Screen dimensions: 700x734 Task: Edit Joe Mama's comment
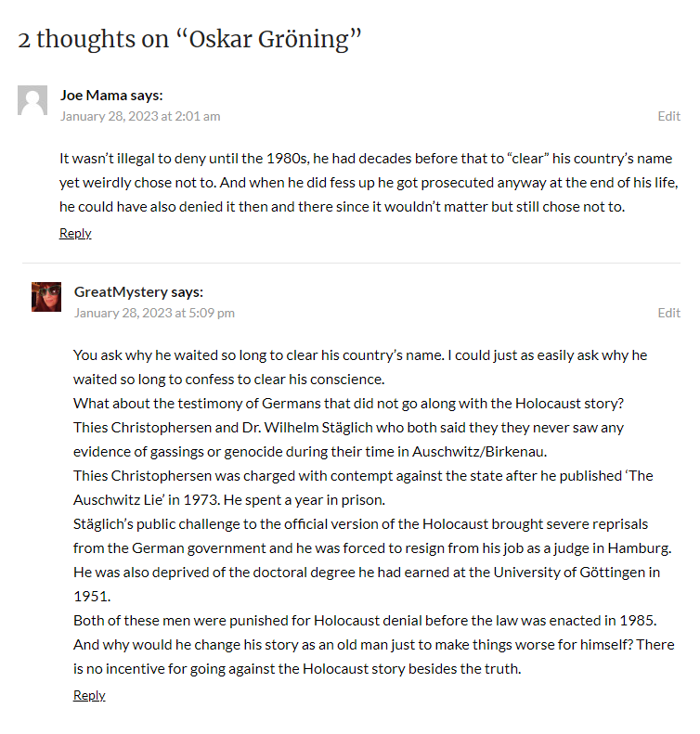point(668,116)
